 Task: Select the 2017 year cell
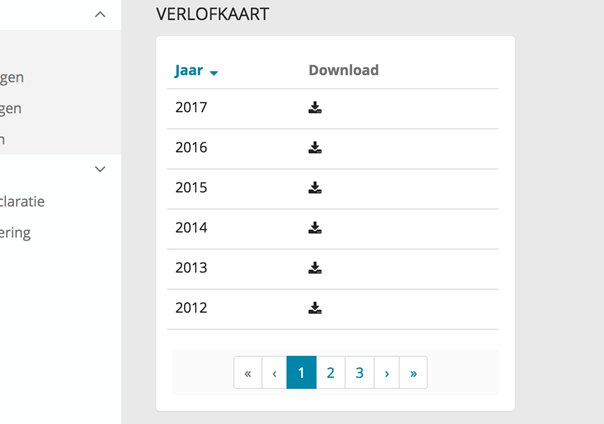tap(191, 108)
